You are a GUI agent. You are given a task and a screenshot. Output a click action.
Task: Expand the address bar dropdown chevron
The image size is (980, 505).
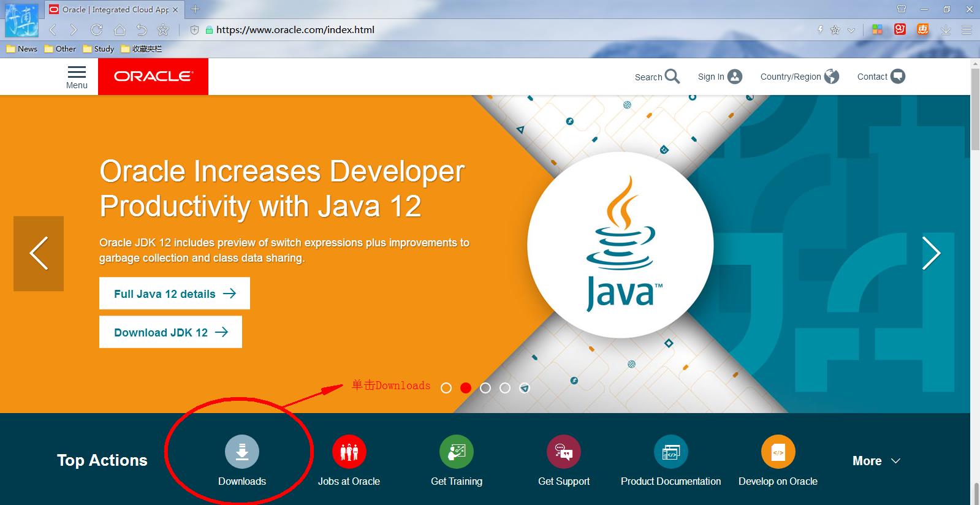[x=851, y=29]
